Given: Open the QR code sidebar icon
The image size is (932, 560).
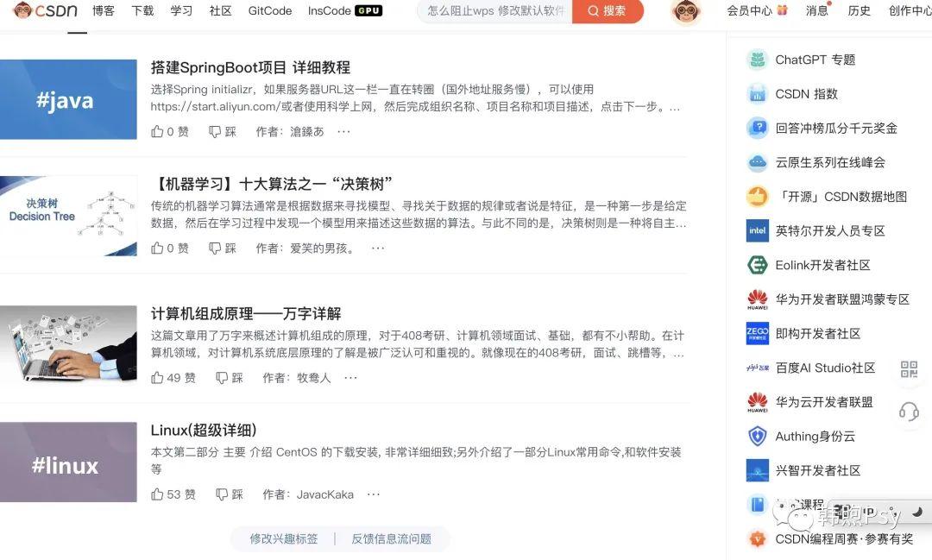Looking at the screenshot, I should (x=909, y=368).
